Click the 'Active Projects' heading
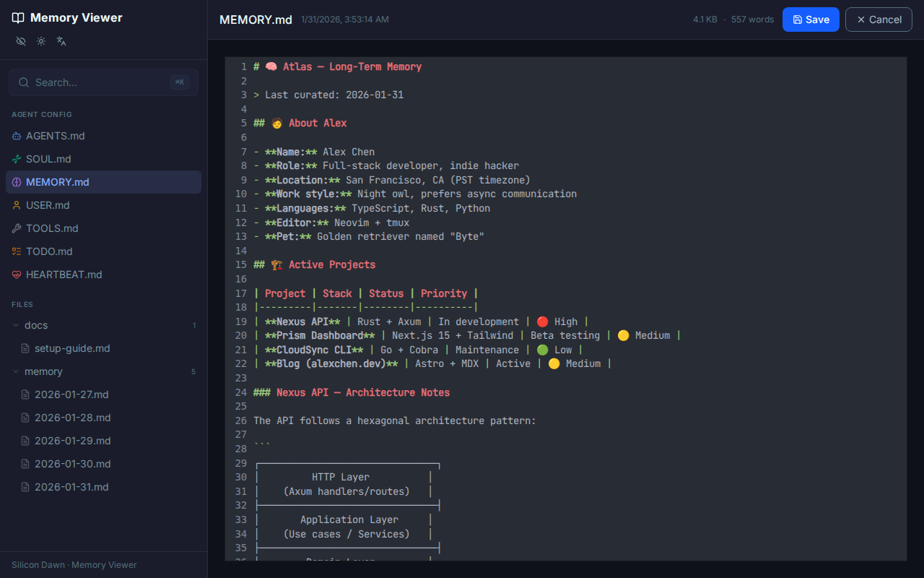This screenshot has width=924, height=578. (x=332, y=264)
